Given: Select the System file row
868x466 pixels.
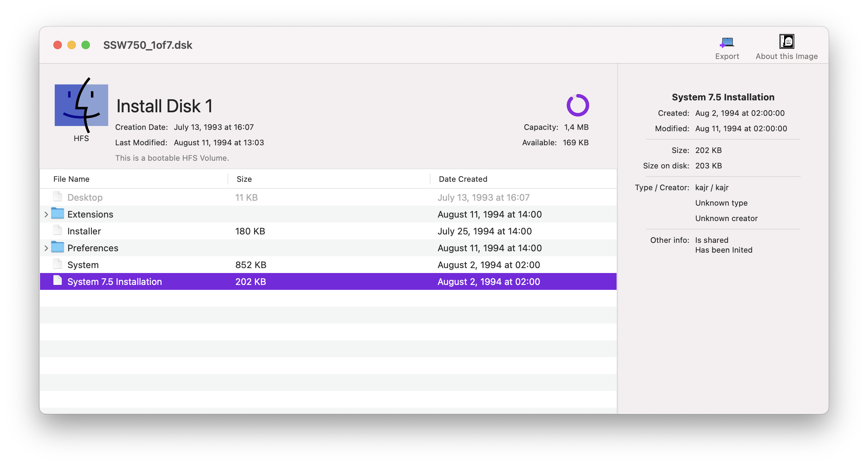Looking at the screenshot, I should [x=328, y=265].
